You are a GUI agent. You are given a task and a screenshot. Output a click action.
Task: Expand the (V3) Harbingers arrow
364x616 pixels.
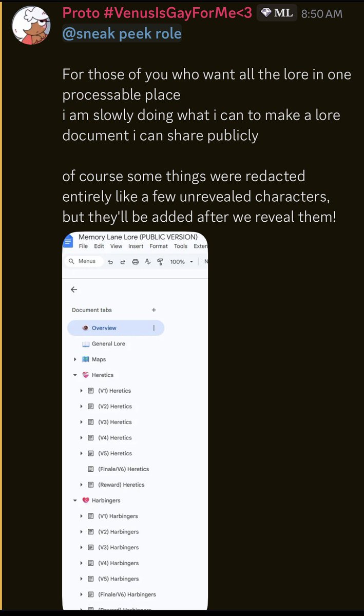click(x=82, y=547)
